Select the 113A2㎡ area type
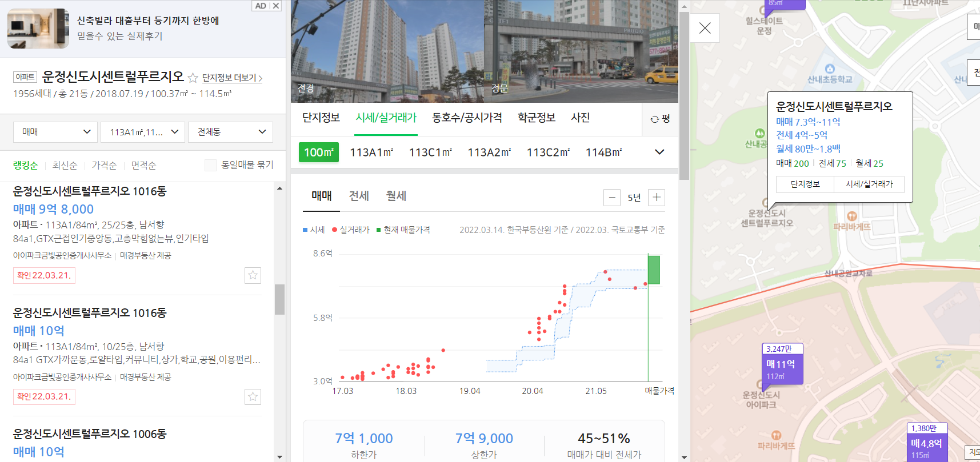 (x=489, y=152)
